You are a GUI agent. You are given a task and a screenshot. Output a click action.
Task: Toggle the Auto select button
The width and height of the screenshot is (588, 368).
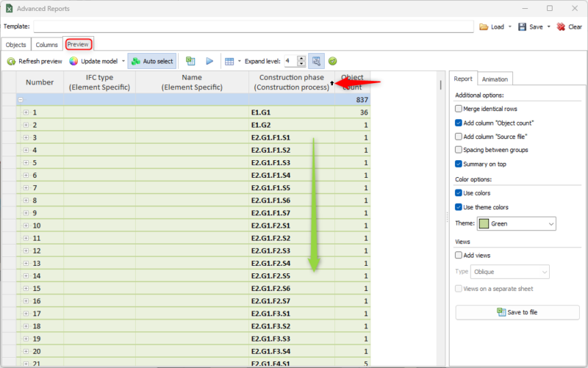(x=152, y=61)
